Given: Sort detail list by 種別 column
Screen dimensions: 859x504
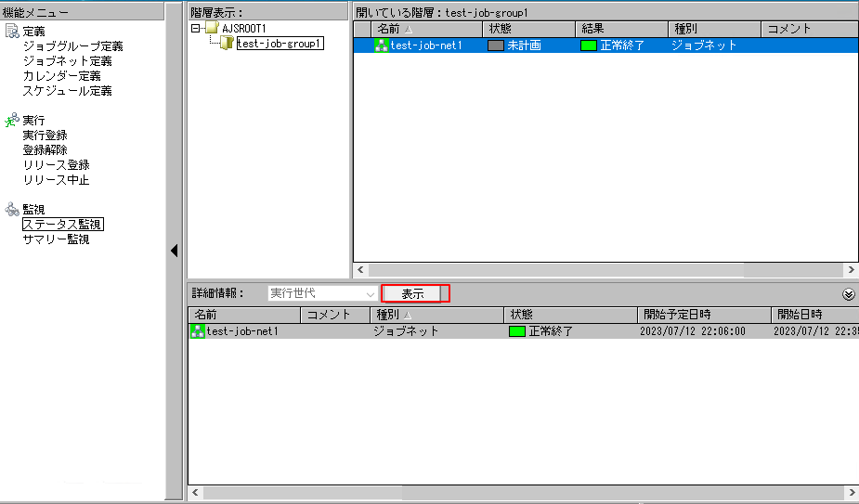Looking at the screenshot, I should click(436, 315).
